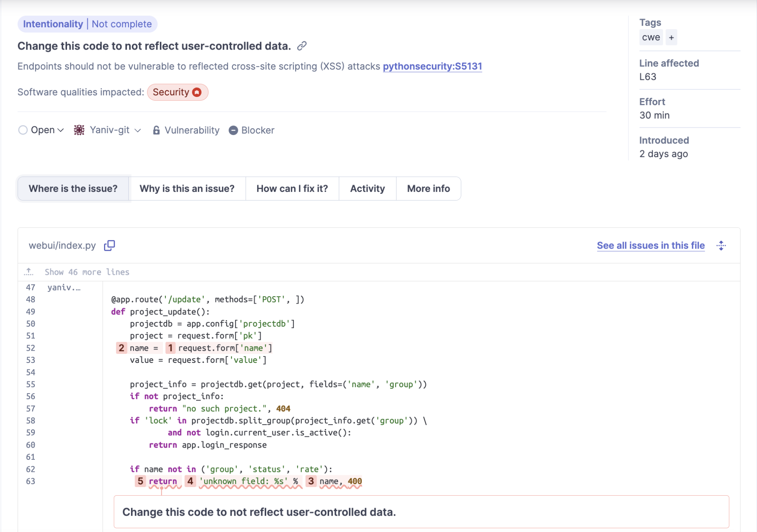The image size is (757, 532).
Task: Click the expand-up arrows icon above line 47
Action: pos(29,272)
